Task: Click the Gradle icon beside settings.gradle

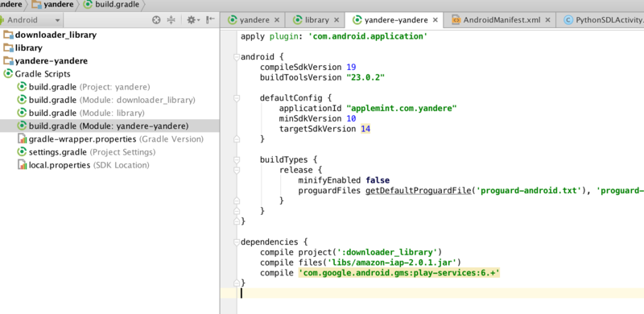Action: (23, 152)
